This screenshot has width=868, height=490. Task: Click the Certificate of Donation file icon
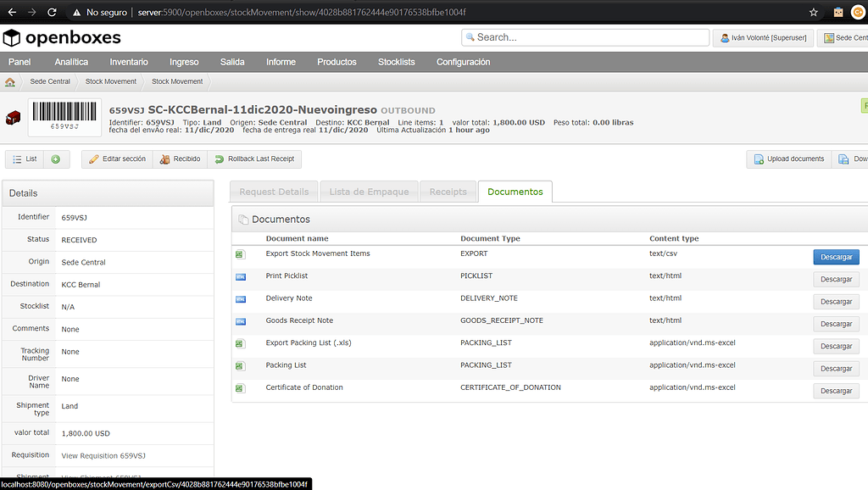pyautogui.click(x=240, y=388)
